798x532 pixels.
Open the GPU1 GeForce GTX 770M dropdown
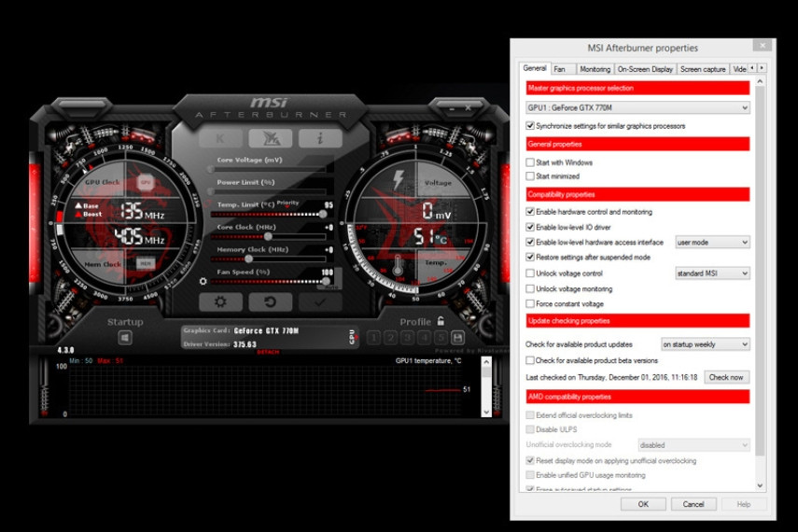637,107
